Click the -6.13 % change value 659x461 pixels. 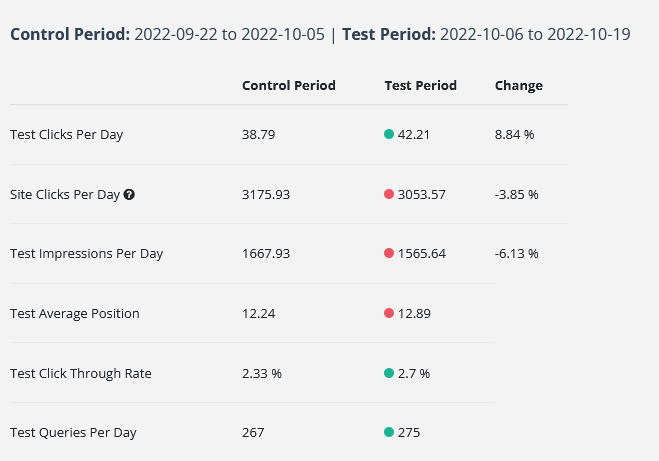(x=516, y=254)
